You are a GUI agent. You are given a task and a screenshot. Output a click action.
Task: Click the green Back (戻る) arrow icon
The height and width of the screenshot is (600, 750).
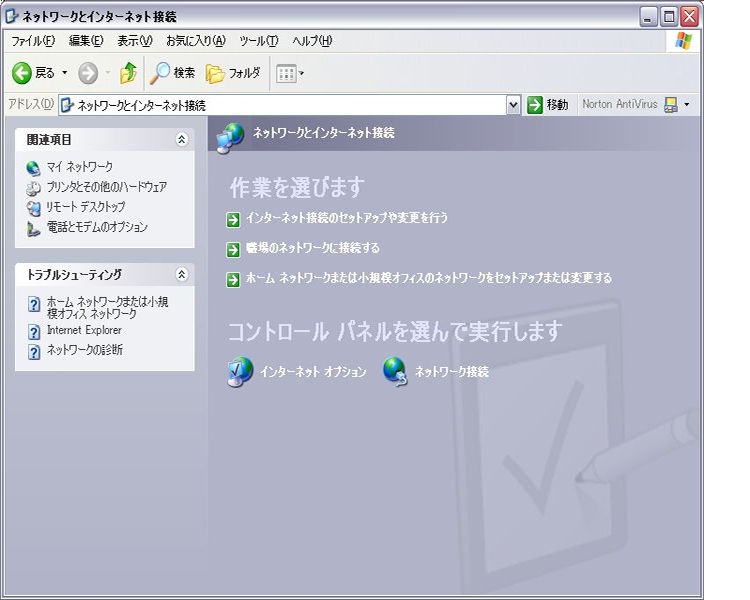click(22, 73)
